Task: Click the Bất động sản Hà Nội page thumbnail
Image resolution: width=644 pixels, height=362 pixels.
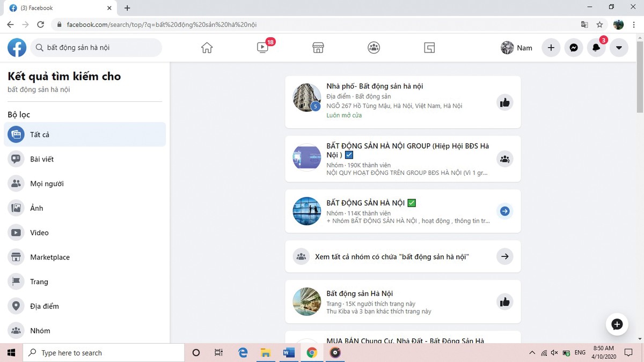Action: [x=306, y=302]
